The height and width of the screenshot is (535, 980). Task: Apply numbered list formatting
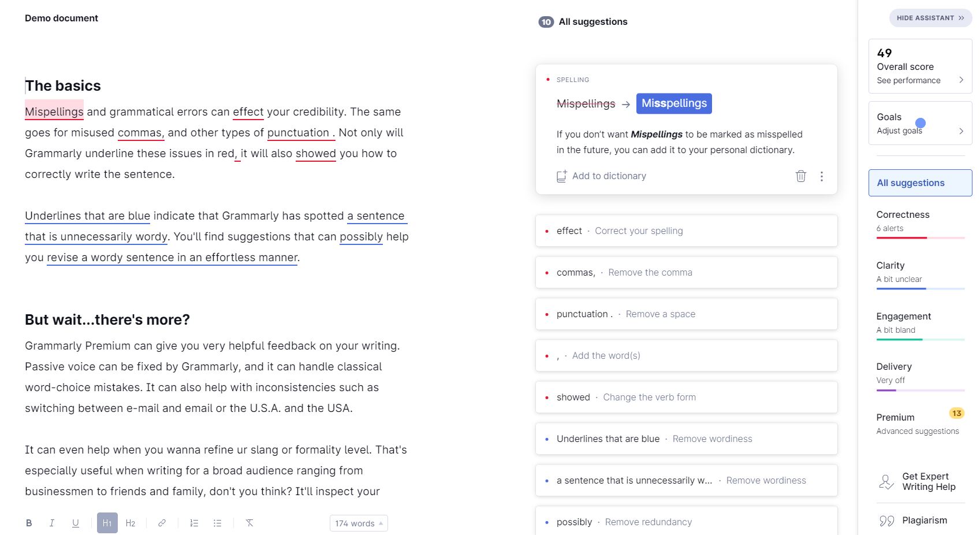point(194,523)
